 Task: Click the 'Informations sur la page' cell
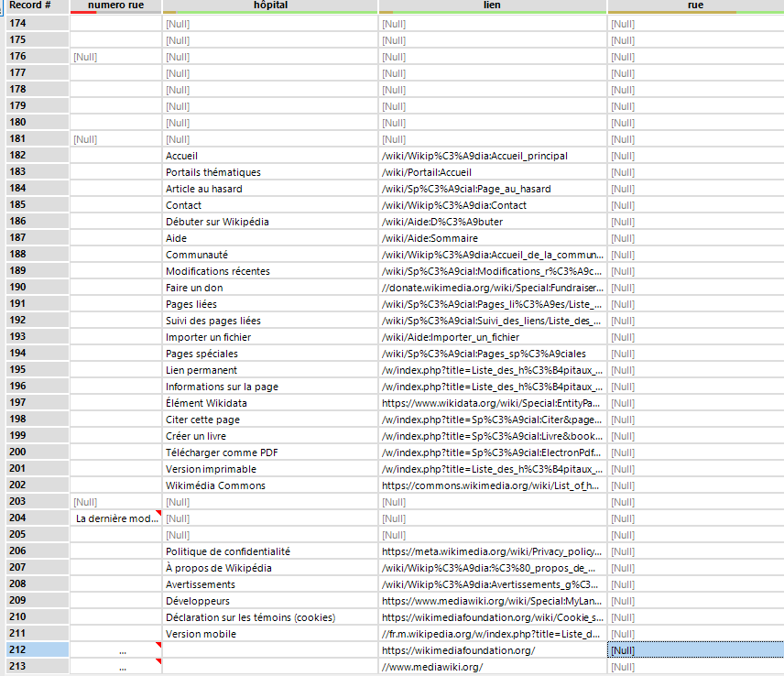(x=270, y=387)
